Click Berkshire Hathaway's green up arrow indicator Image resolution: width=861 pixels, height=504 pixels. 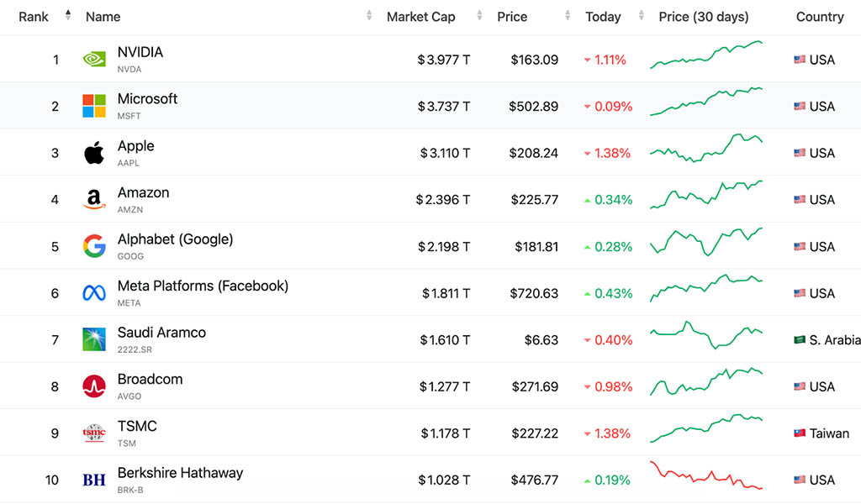587,480
